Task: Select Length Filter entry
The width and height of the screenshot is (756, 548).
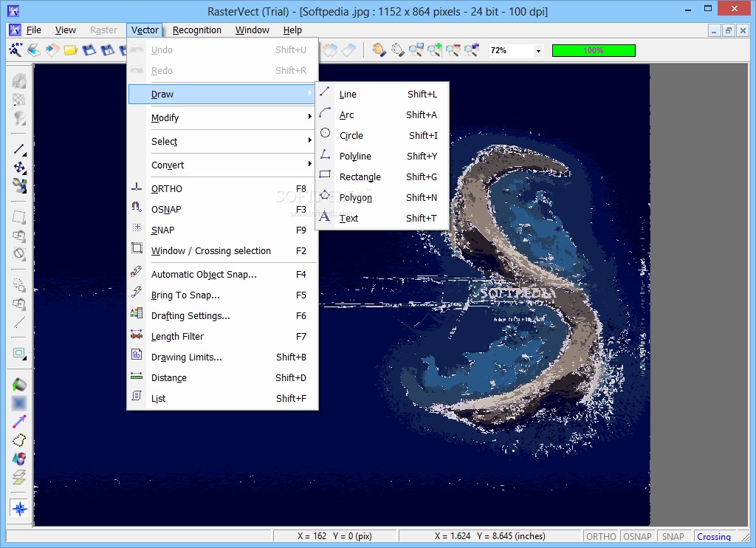Action: click(x=223, y=337)
